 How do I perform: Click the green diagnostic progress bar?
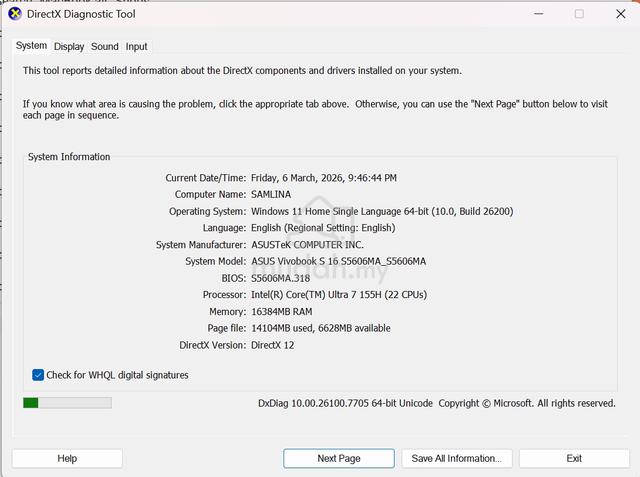click(x=67, y=403)
